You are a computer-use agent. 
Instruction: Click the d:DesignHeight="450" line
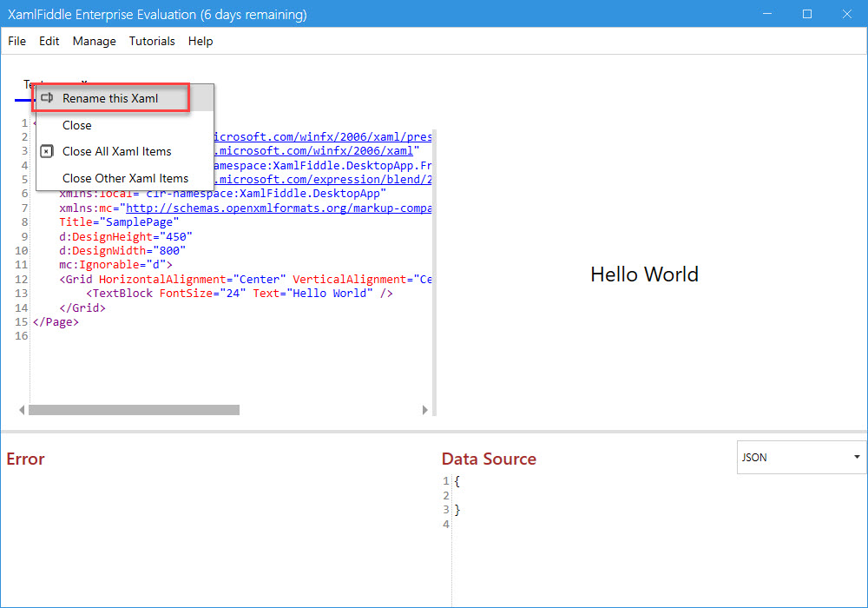click(x=126, y=236)
